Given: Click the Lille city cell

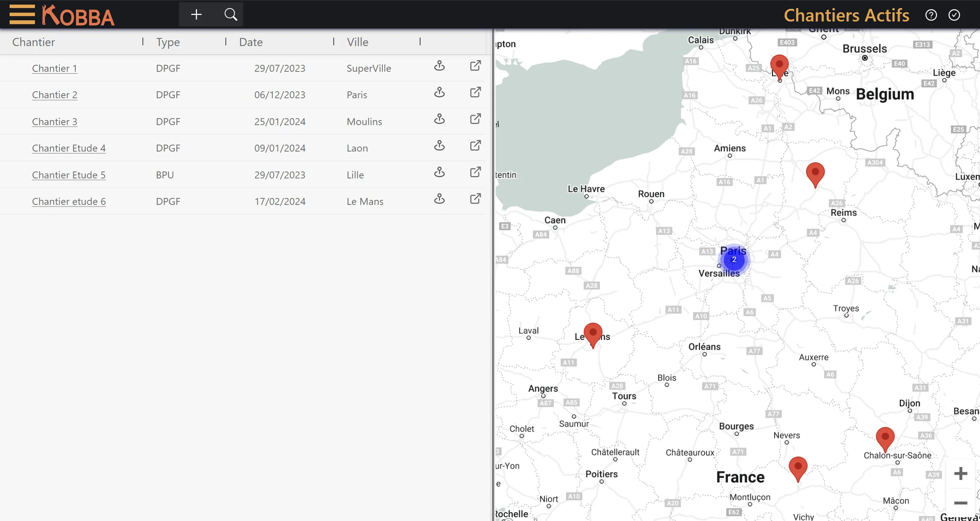Looking at the screenshot, I should tap(355, 175).
